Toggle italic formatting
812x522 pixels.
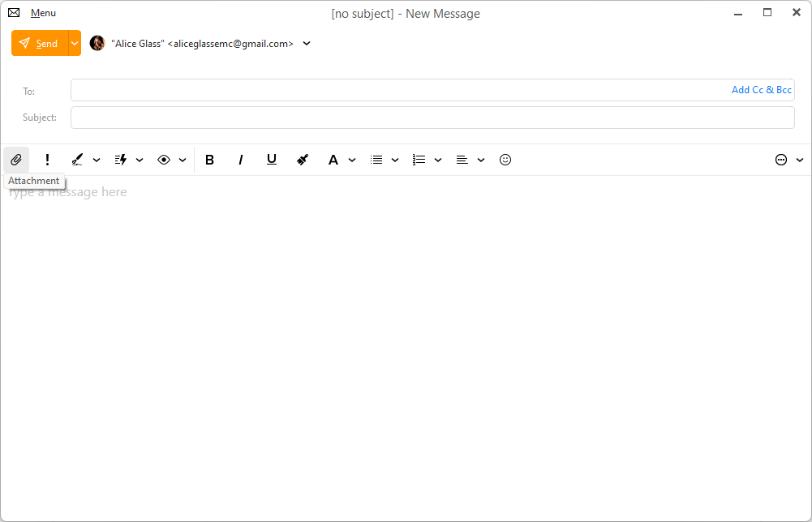(x=240, y=160)
